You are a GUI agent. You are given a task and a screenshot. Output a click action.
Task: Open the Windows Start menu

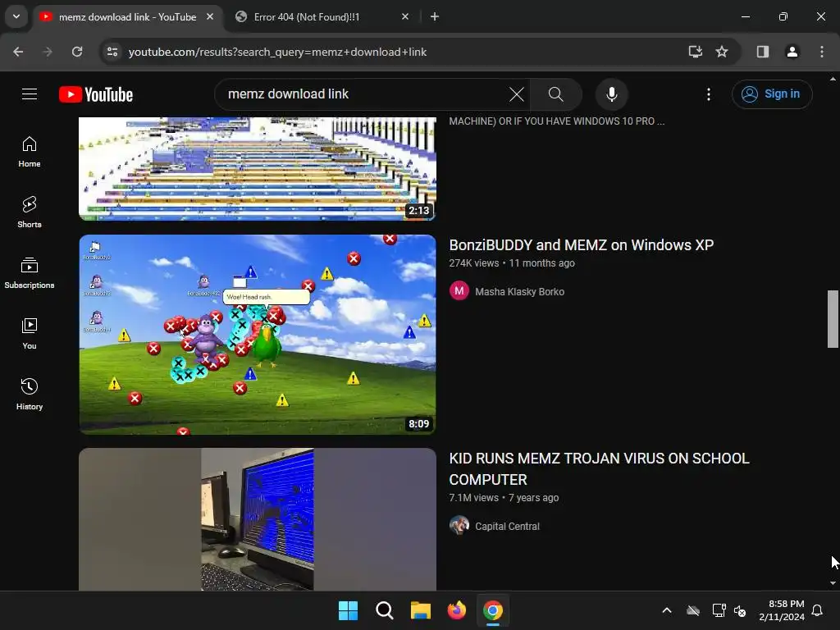(348, 610)
